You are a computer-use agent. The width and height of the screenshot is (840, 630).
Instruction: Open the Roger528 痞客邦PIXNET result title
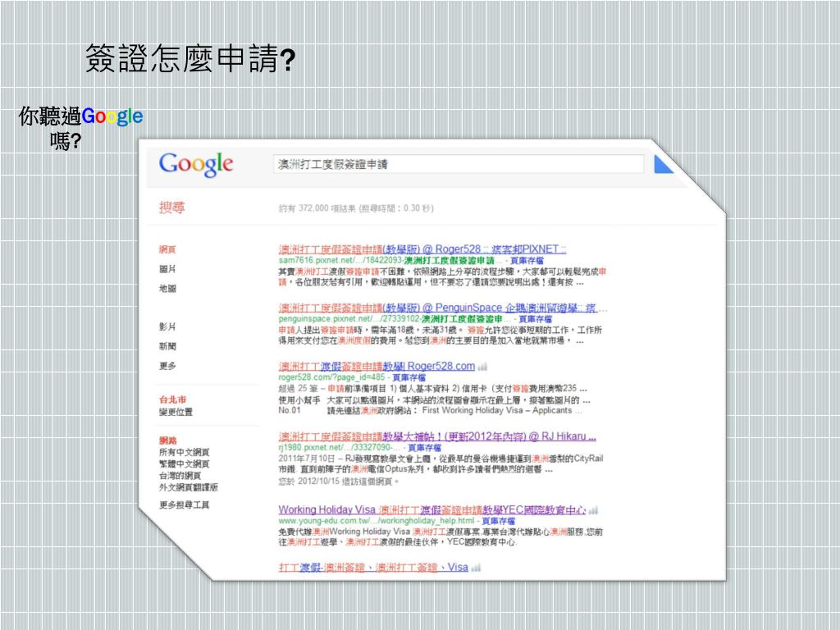click(x=422, y=249)
